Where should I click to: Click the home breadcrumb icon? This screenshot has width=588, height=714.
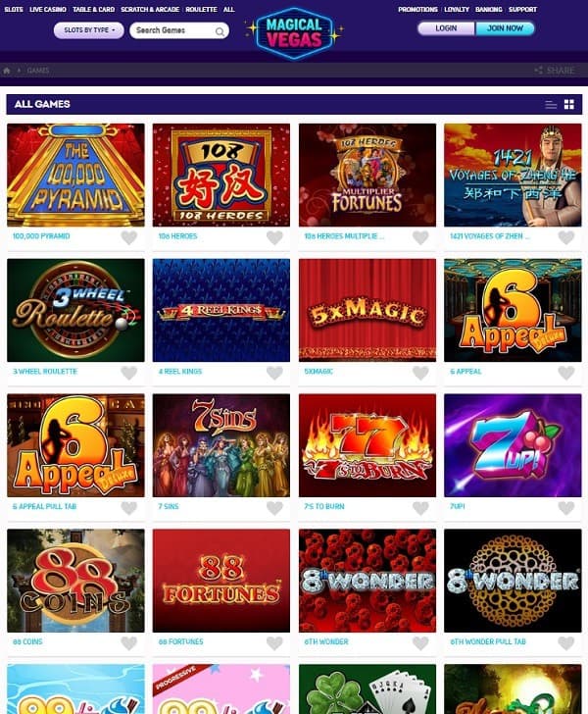[x=7, y=71]
